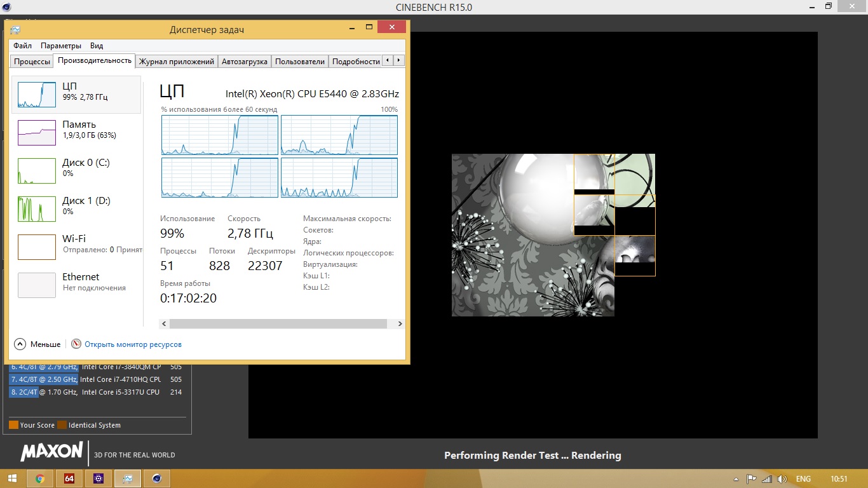Click Открыть монитор ресурсов link
Image resolution: width=868 pixels, height=488 pixels.
click(x=133, y=344)
